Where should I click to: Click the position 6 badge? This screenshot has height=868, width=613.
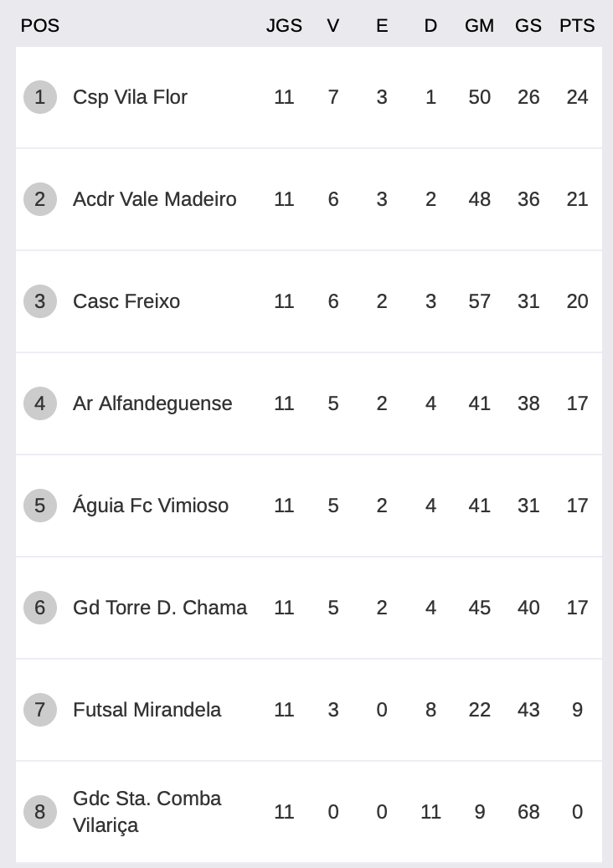(x=40, y=608)
